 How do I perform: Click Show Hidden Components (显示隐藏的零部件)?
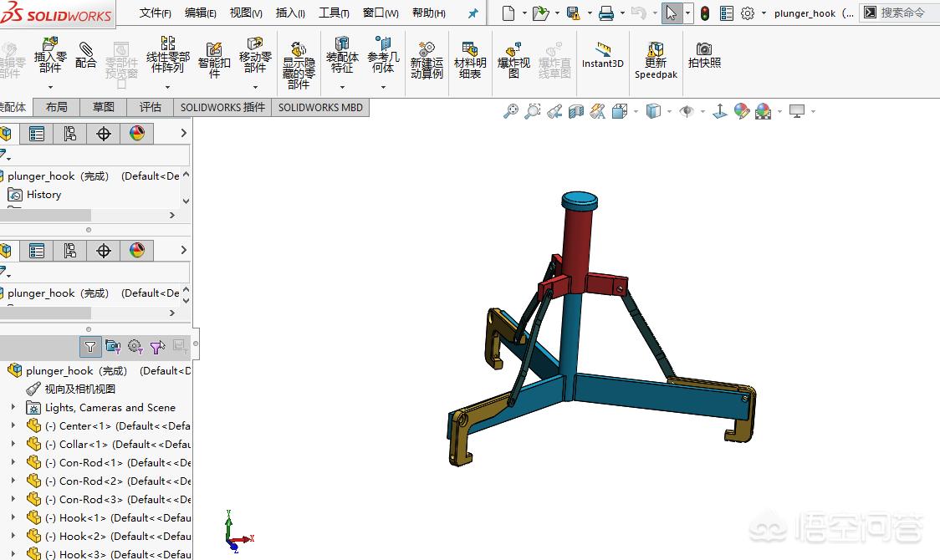(299, 64)
